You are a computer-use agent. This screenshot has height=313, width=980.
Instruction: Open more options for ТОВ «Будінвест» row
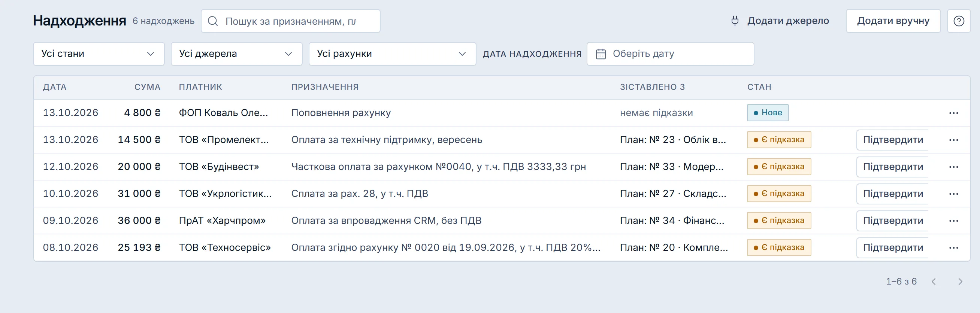[x=953, y=167]
